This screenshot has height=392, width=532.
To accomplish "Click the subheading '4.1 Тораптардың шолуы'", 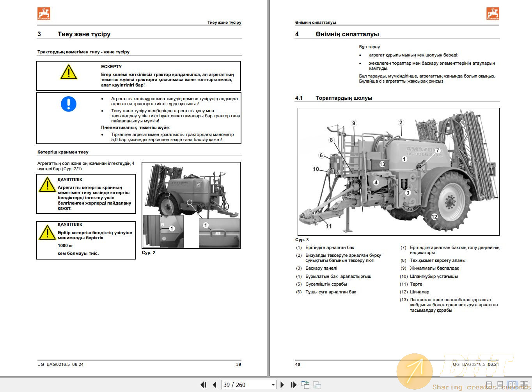I will pyautogui.click(x=334, y=98).
